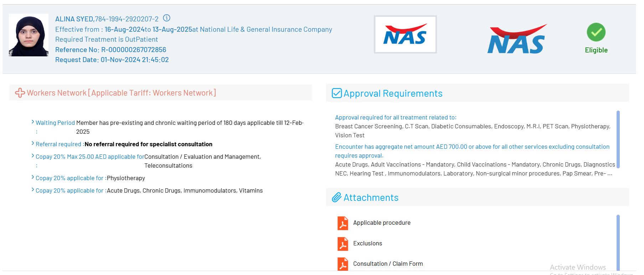Viewport: 644px width, 275px height.
Task: Expand the Referral required row chevron
Action: click(x=33, y=144)
